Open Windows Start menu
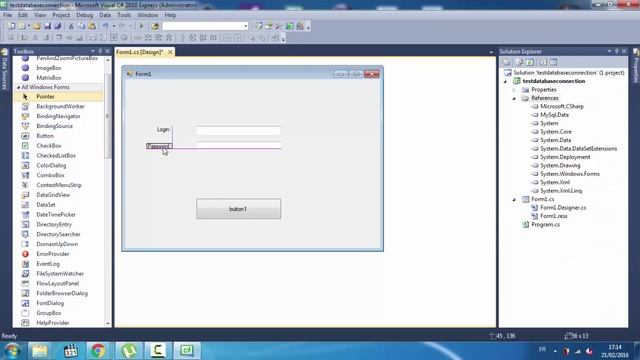This screenshot has width=640, height=360. [x=12, y=351]
